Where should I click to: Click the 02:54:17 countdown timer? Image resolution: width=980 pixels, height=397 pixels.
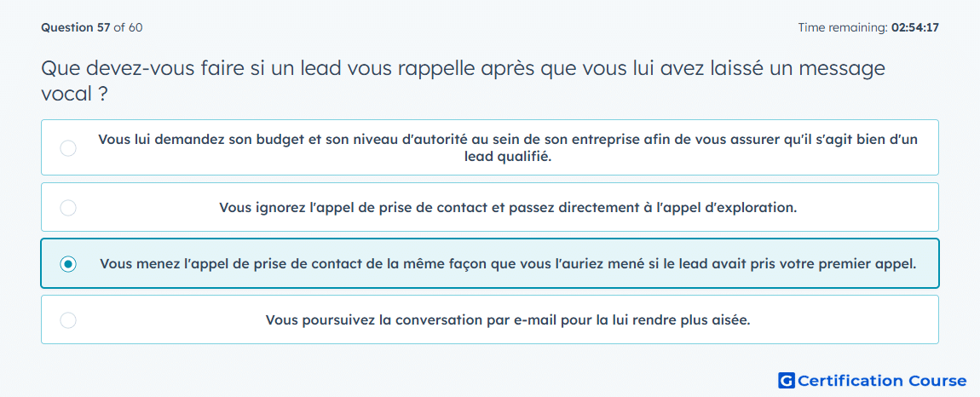[915, 27]
